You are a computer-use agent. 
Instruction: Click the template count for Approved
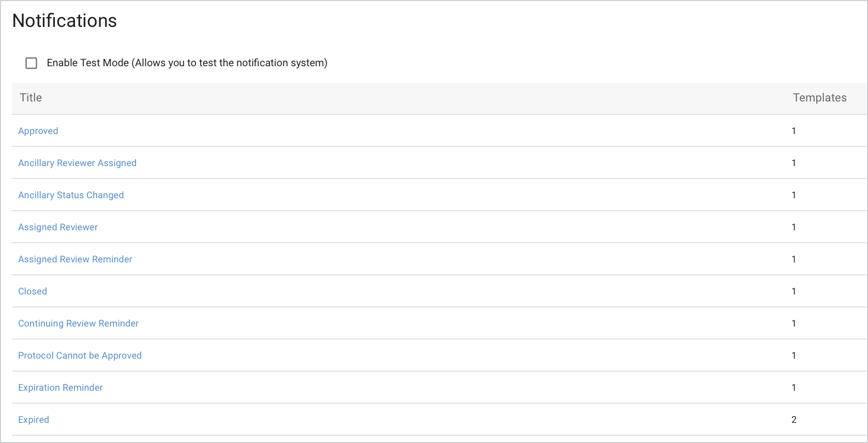point(794,131)
